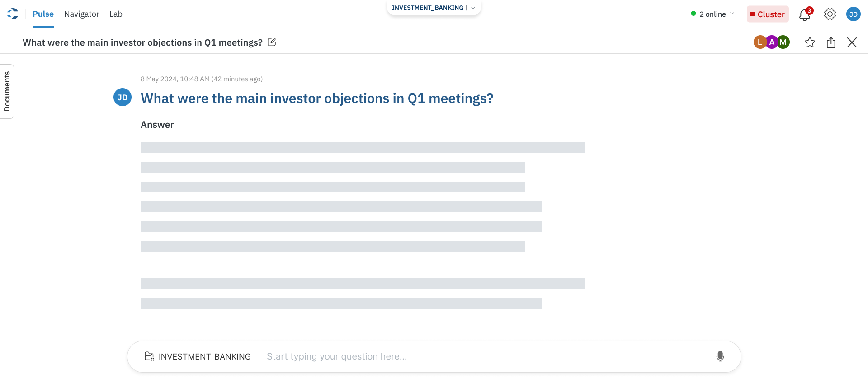The image size is (868, 388).
Task: Click the folder icon in the question bar
Action: point(149,356)
